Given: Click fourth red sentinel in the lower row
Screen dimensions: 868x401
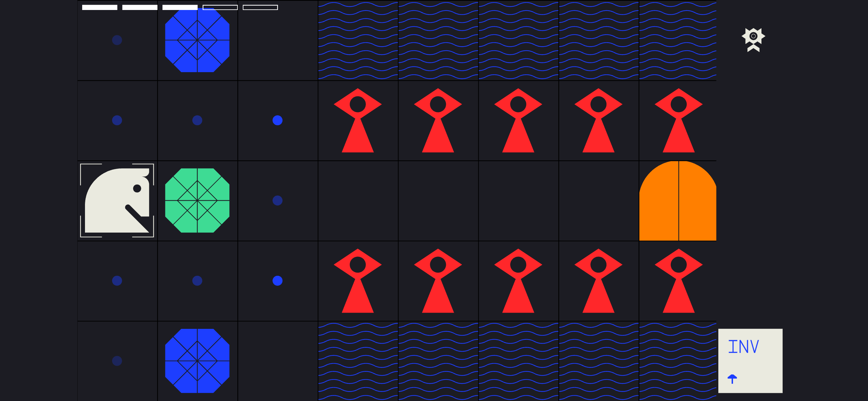Looking at the screenshot, I should (x=598, y=280).
